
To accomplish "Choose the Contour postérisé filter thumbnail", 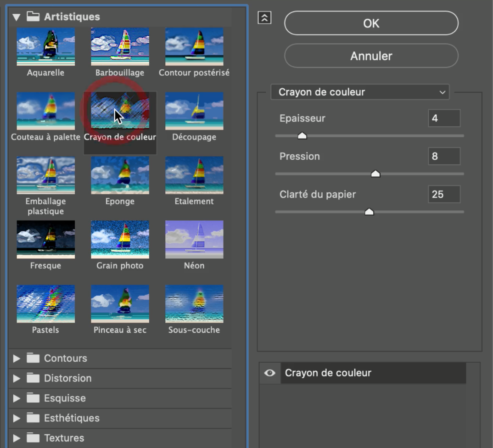I will [x=194, y=46].
